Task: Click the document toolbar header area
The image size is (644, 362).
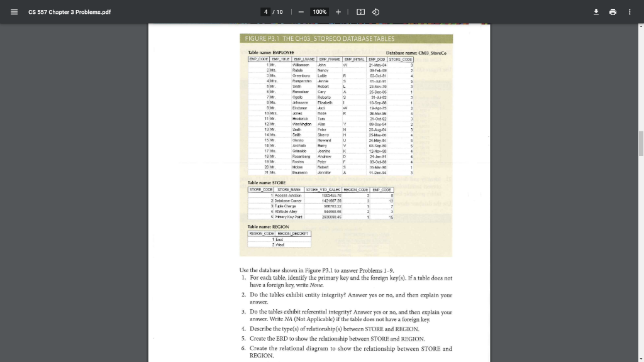Action: pos(322,11)
